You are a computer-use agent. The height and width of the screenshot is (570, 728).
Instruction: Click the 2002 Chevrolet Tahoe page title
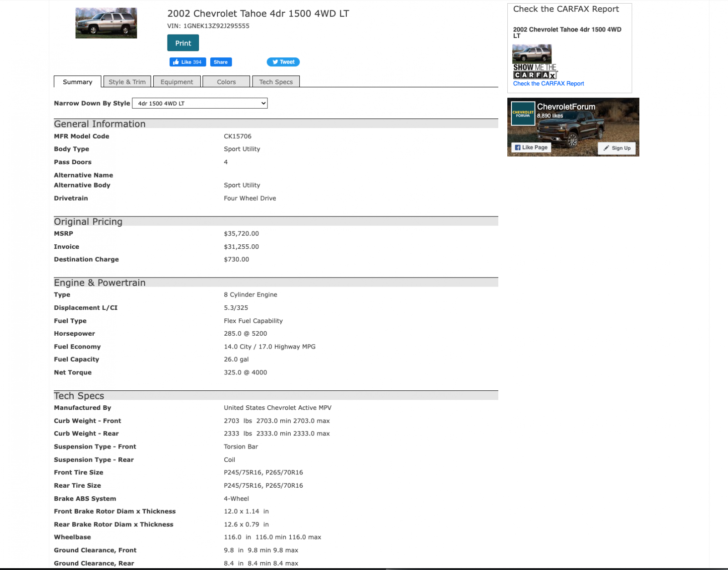pos(258,14)
